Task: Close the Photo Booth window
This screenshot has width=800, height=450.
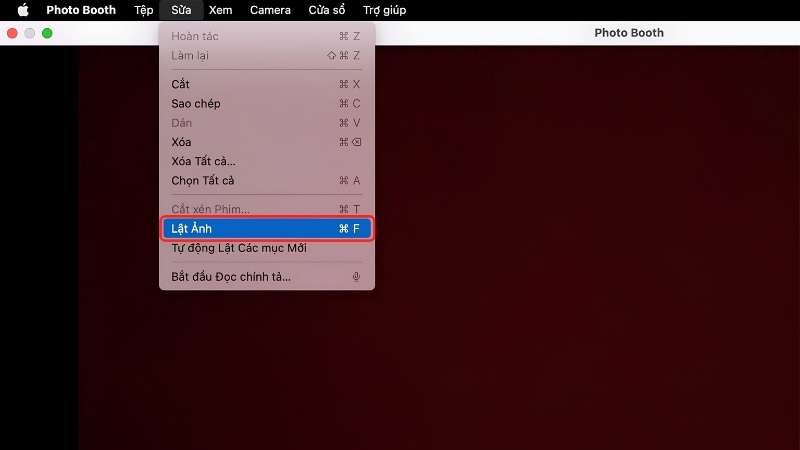Action: 12,33
